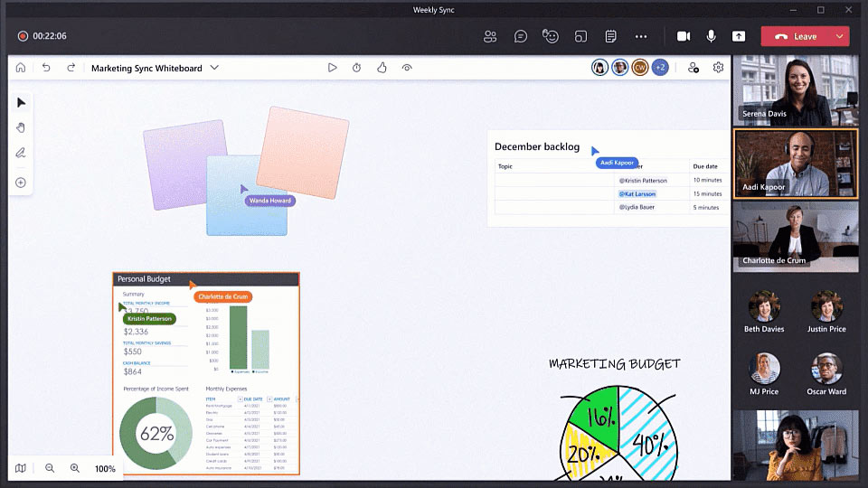Zoom in on the whiteboard

coord(75,468)
